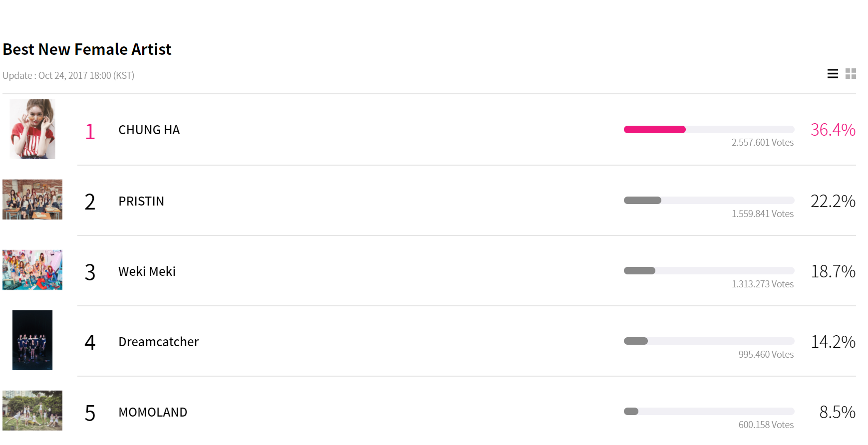The width and height of the screenshot is (868, 445).
Task: Select CHUNG HA artist name
Action: coord(149,130)
